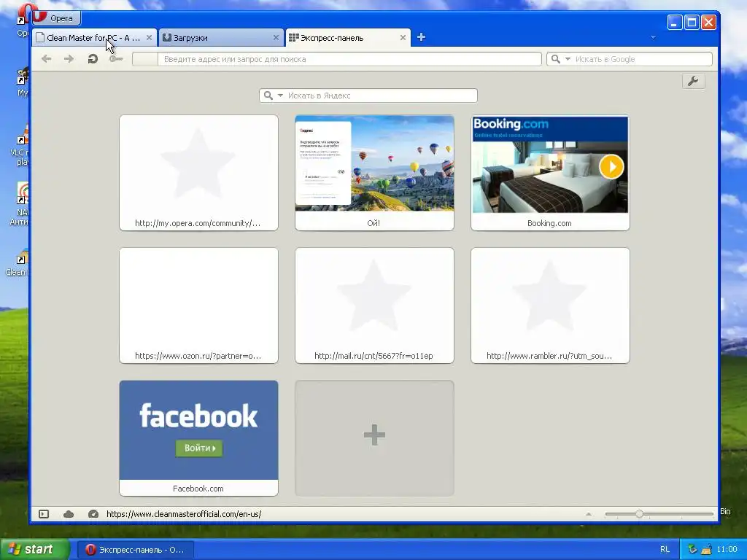Image resolution: width=747 pixels, height=560 pixels.
Task: Reload the page with the refresh icon
Action: click(x=93, y=58)
